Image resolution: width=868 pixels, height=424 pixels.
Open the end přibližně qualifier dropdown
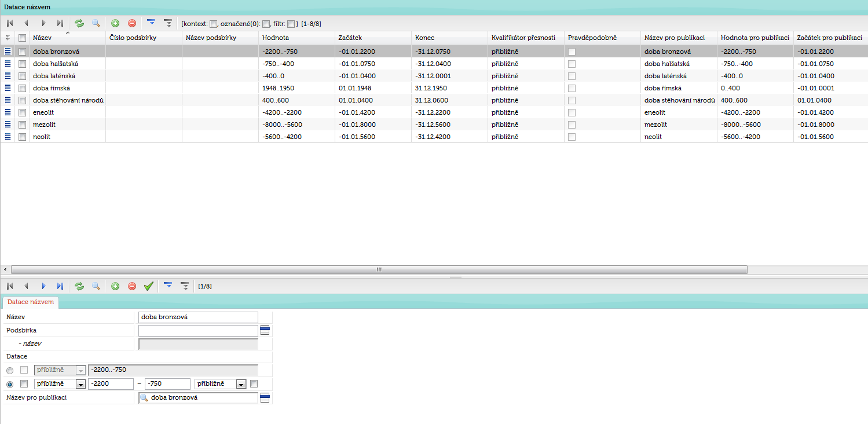point(241,384)
